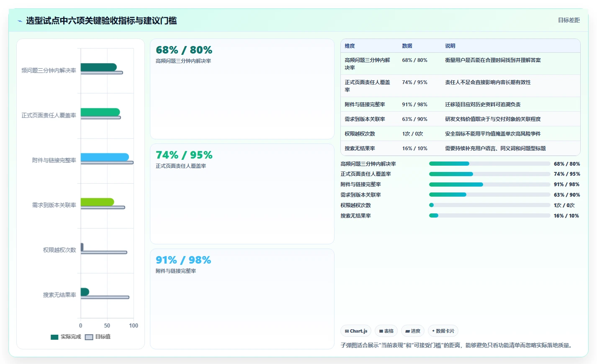Select table row 搜索无结果率
The image size is (597, 364).
[x=461, y=149]
